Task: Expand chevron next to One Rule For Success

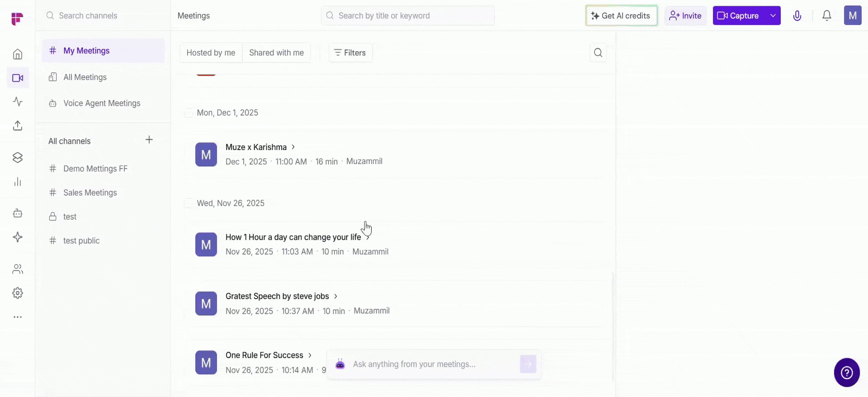Action: point(310,355)
